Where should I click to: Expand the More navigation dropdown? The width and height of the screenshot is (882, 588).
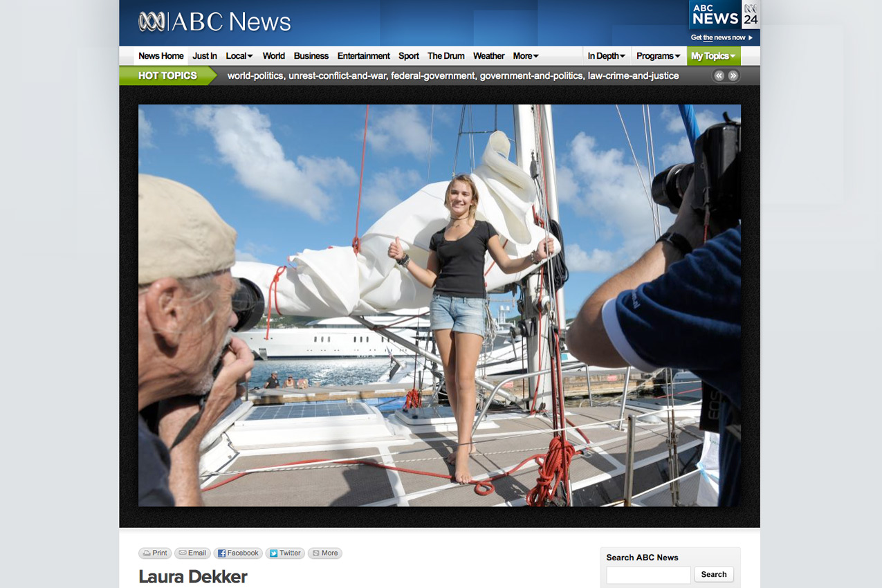pos(525,56)
